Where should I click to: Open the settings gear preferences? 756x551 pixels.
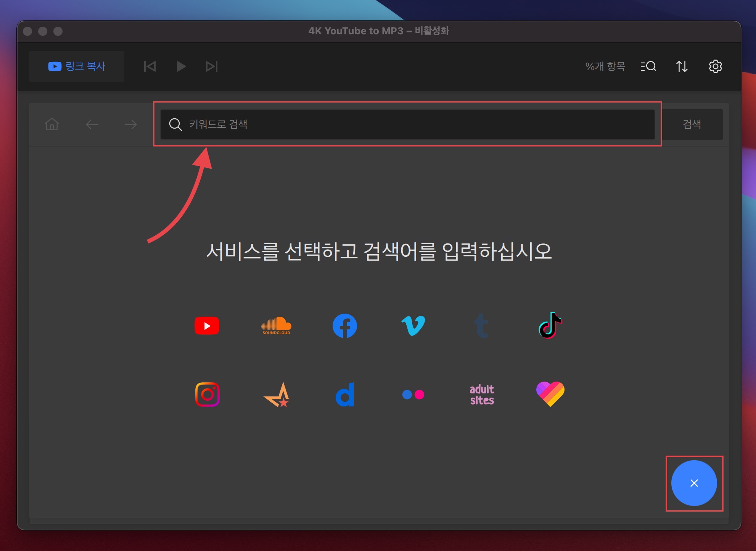click(x=715, y=66)
